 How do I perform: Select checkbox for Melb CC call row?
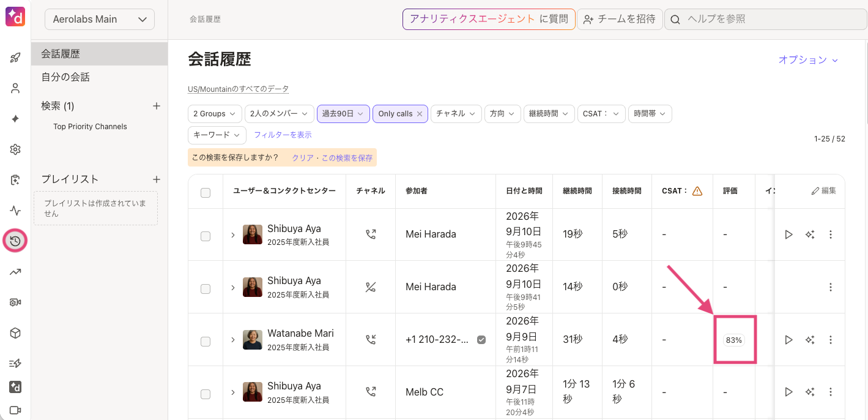(206, 394)
